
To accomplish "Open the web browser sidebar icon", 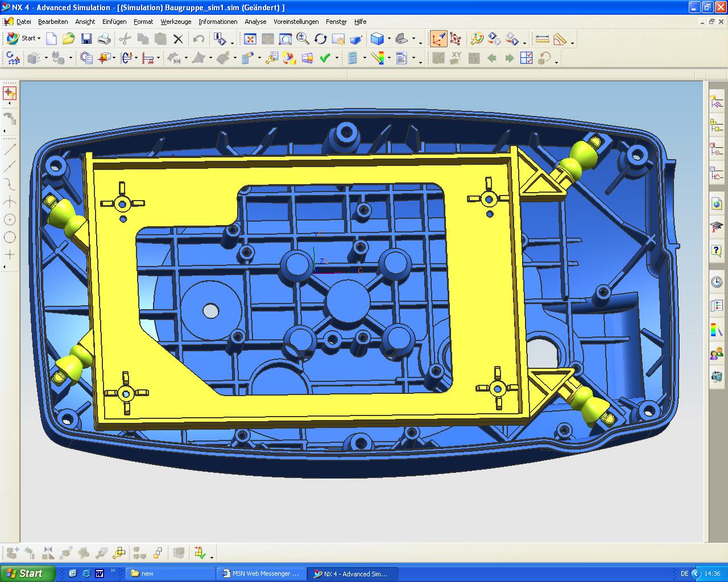I will pyautogui.click(x=717, y=203).
